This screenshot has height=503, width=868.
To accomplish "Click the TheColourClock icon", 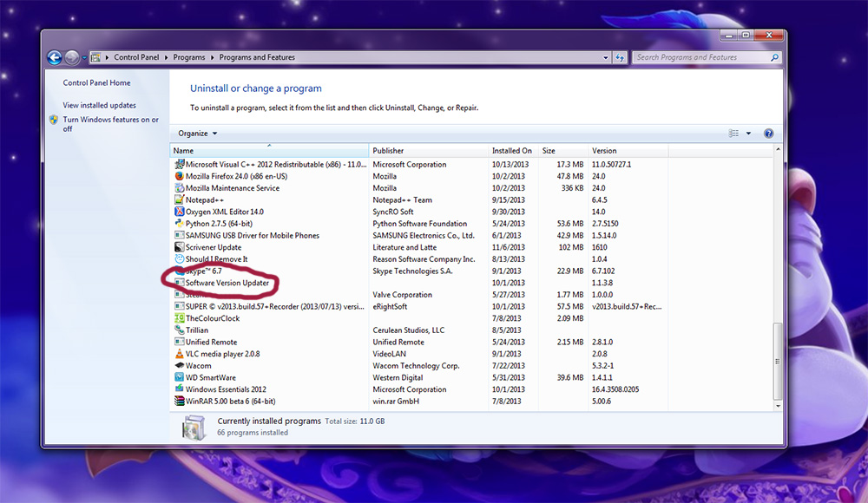I will point(180,318).
